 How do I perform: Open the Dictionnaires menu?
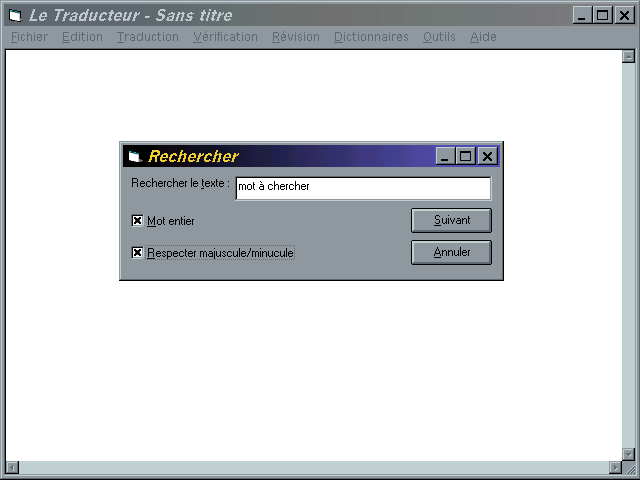371,37
